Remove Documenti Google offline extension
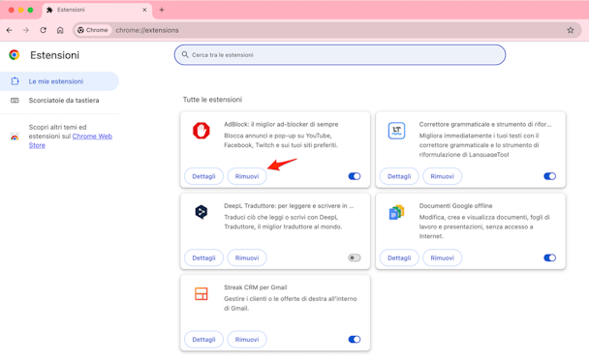Screen dimensions: 589x364 442,258
